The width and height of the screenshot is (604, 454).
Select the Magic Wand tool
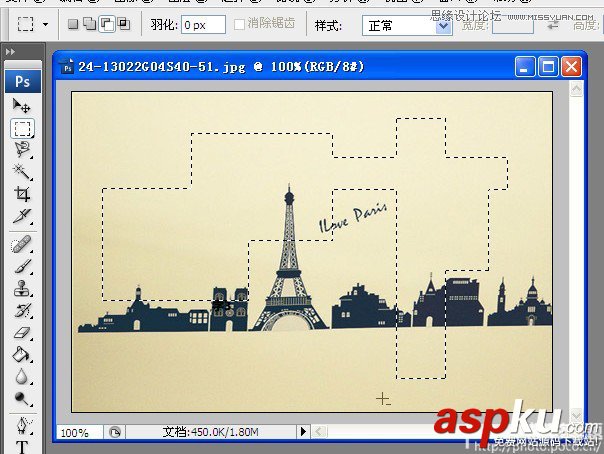click(x=22, y=172)
